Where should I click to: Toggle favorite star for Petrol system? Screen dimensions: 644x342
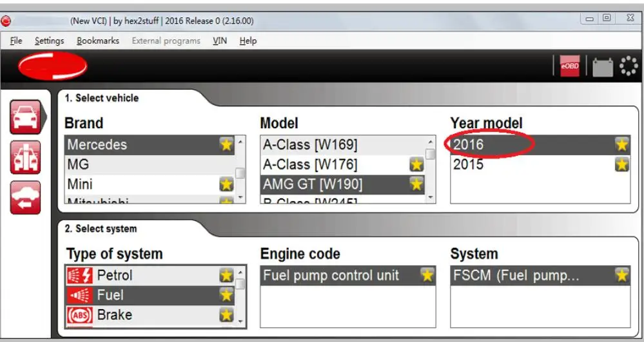coord(226,276)
